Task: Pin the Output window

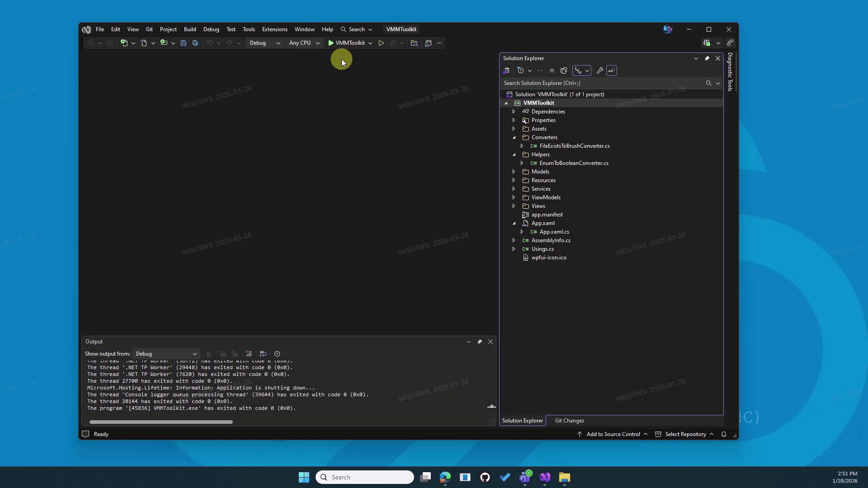Action: 480,342
